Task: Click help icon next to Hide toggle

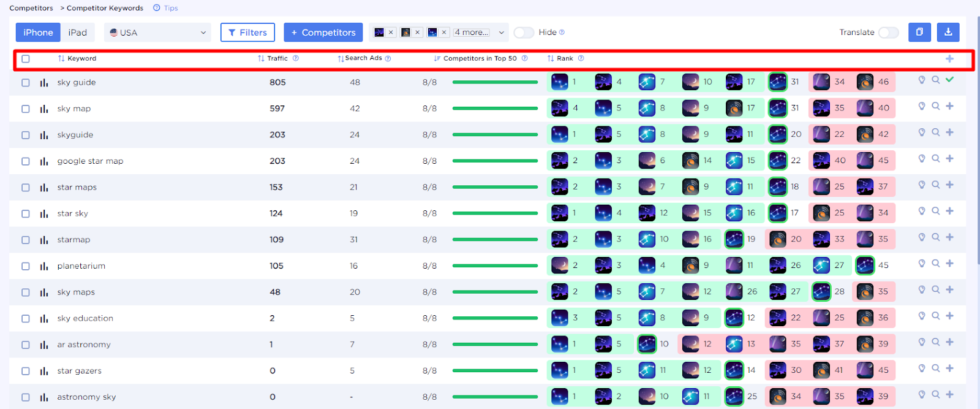Action: [562, 32]
